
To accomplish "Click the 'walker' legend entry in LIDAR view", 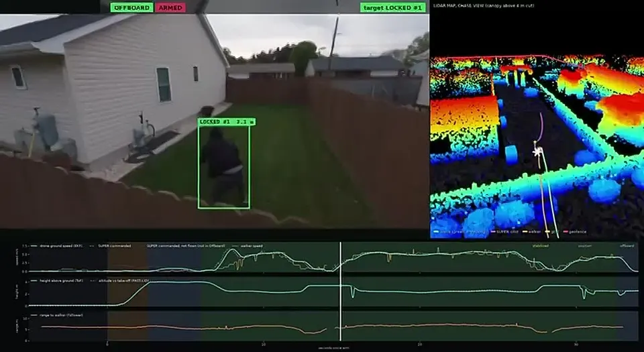I will [x=532, y=232].
